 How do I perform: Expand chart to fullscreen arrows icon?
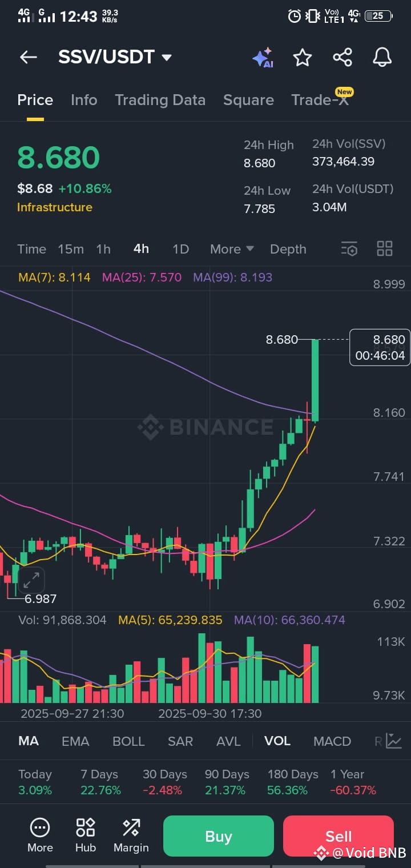(x=31, y=580)
